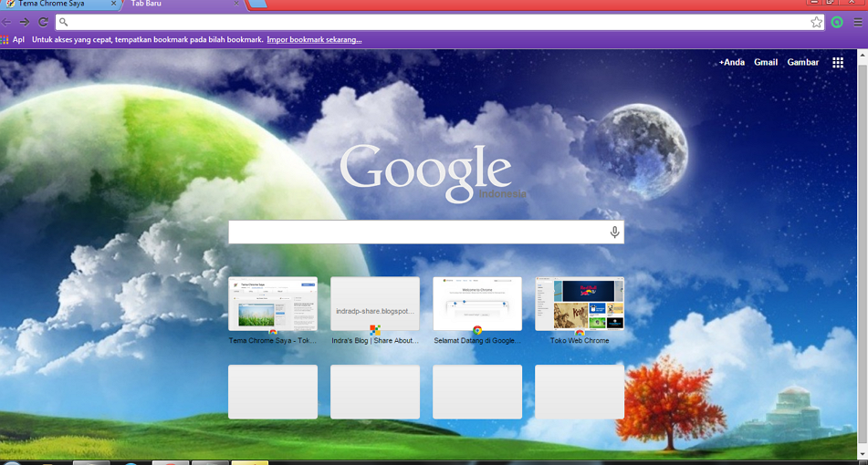Open the Google apps grid

click(838, 63)
